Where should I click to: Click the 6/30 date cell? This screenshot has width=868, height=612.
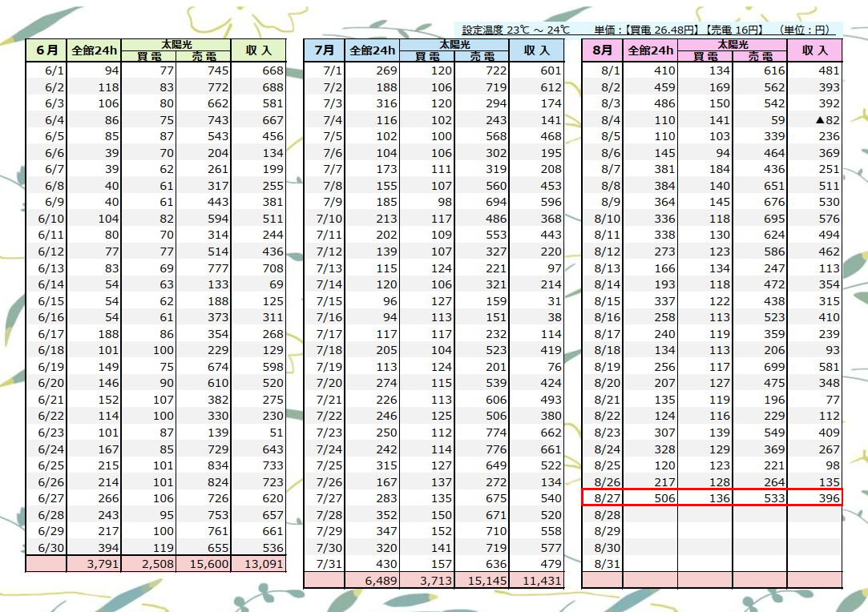[46, 548]
